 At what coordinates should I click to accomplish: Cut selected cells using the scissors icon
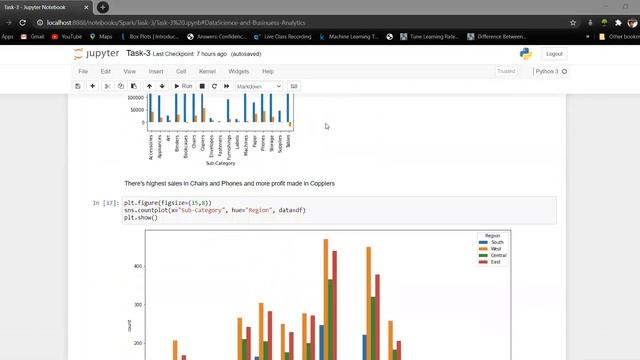point(108,86)
